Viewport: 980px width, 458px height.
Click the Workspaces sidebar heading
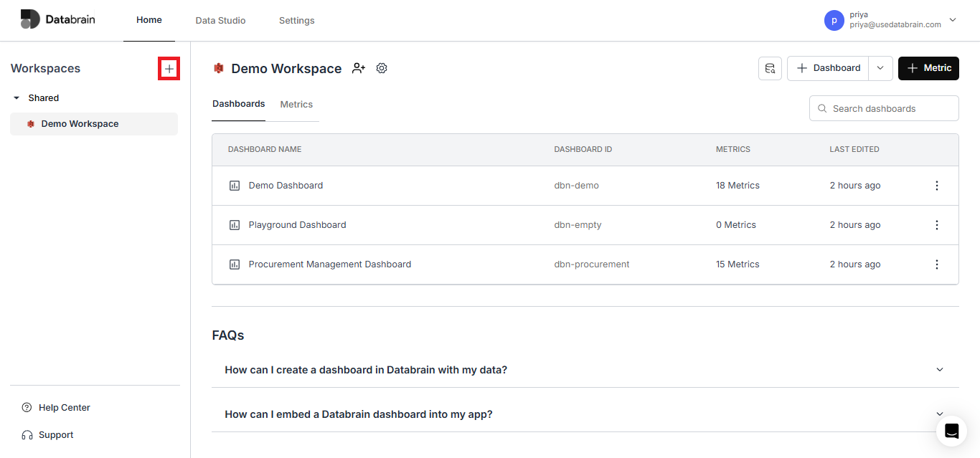point(46,69)
